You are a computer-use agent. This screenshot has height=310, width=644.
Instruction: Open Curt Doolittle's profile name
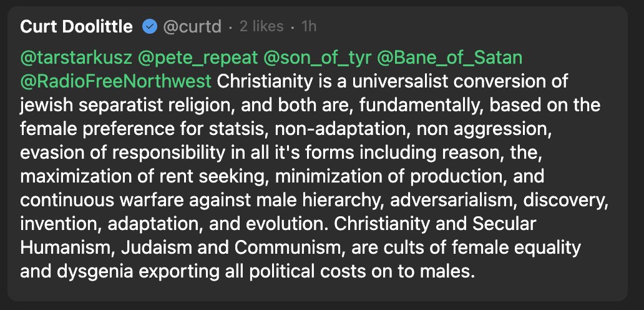(x=76, y=27)
